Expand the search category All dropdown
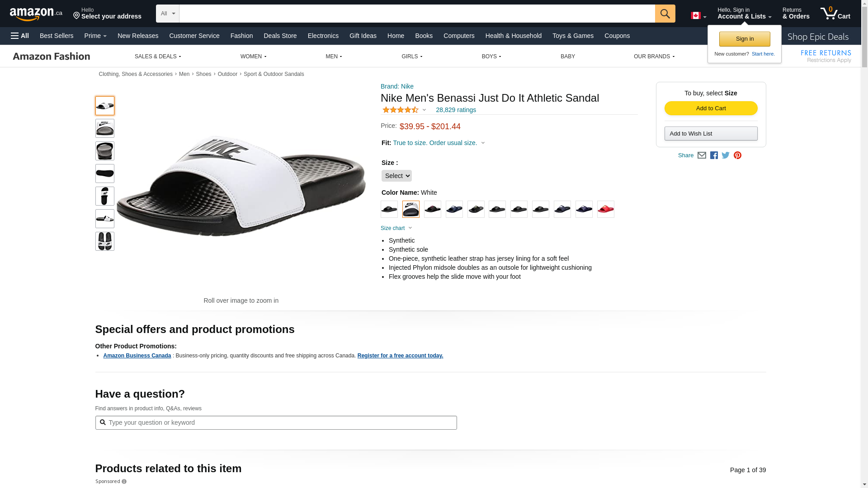 167,14
